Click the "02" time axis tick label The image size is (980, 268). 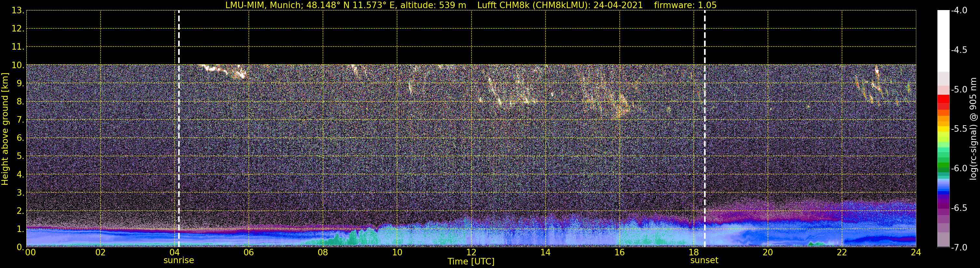coord(100,252)
